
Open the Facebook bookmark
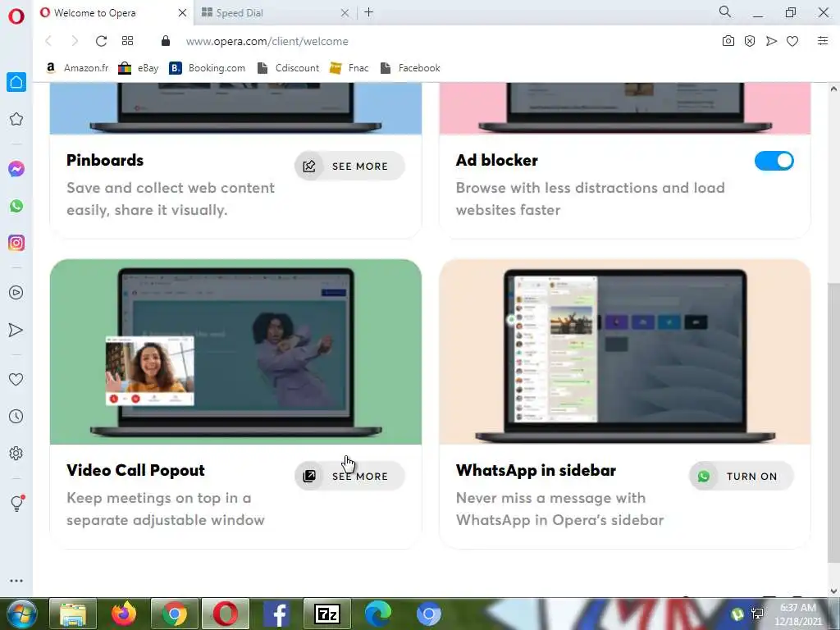[410, 68]
